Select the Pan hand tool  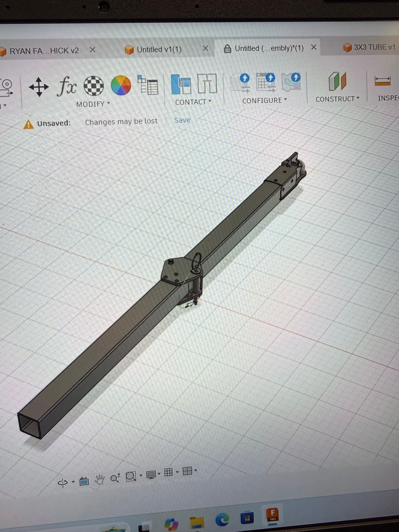pyautogui.click(x=99, y=480)
